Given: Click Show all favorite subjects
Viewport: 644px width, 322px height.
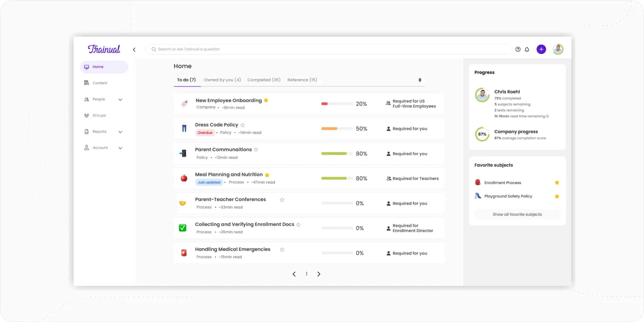Looking at the screenshot, I should 517,214.
